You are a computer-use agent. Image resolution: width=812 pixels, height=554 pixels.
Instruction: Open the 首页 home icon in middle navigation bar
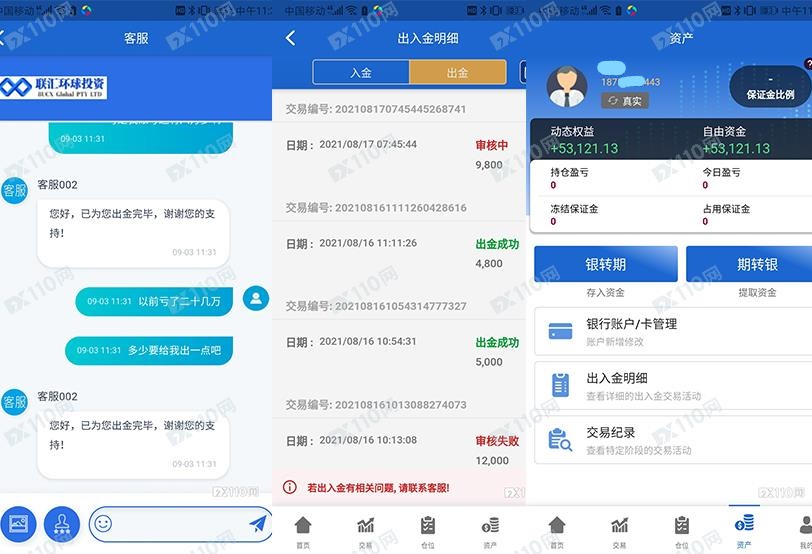pyautogui.click(x=303, y=531)
